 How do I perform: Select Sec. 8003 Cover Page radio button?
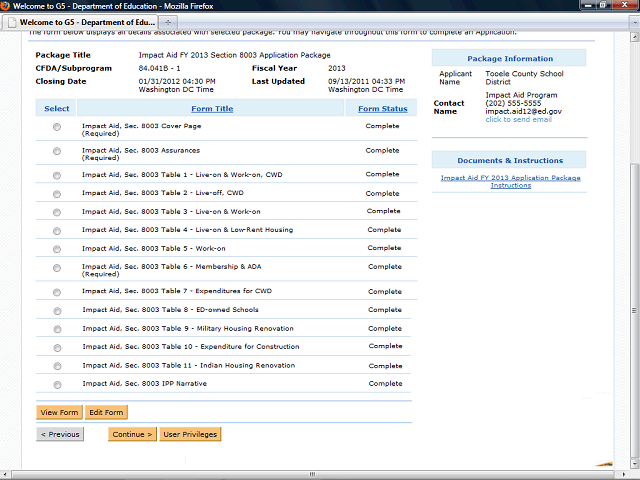click(x=57, y=127)
